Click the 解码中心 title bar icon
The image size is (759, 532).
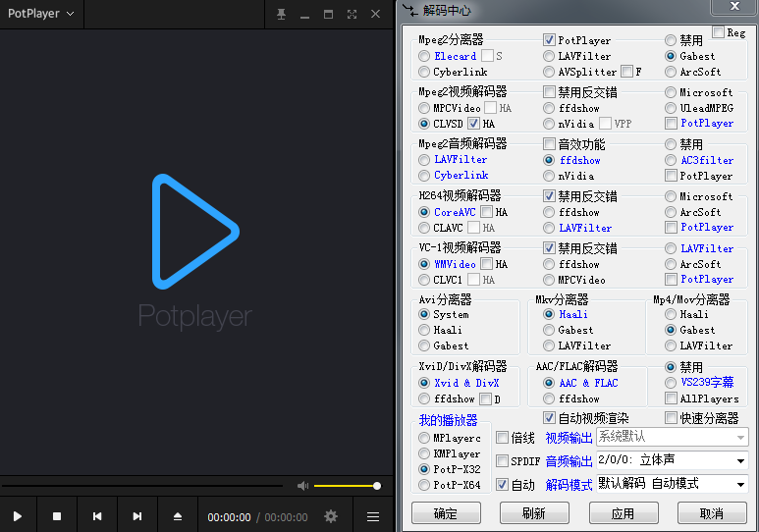[x=409, y=10]
